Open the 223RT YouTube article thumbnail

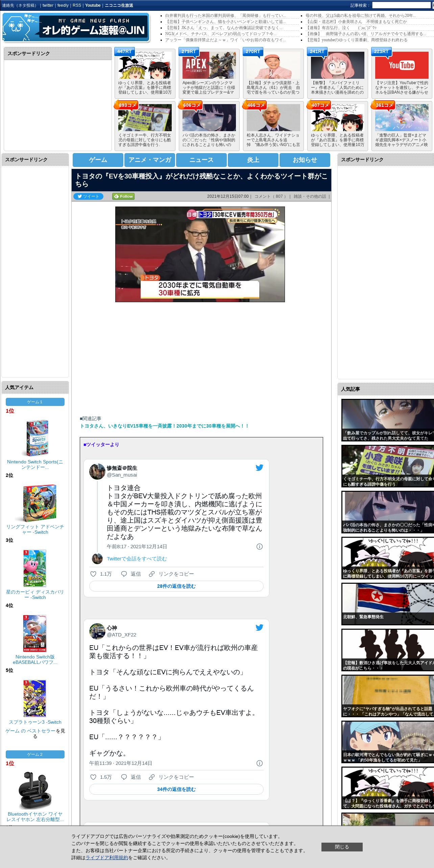pos(402,65)
